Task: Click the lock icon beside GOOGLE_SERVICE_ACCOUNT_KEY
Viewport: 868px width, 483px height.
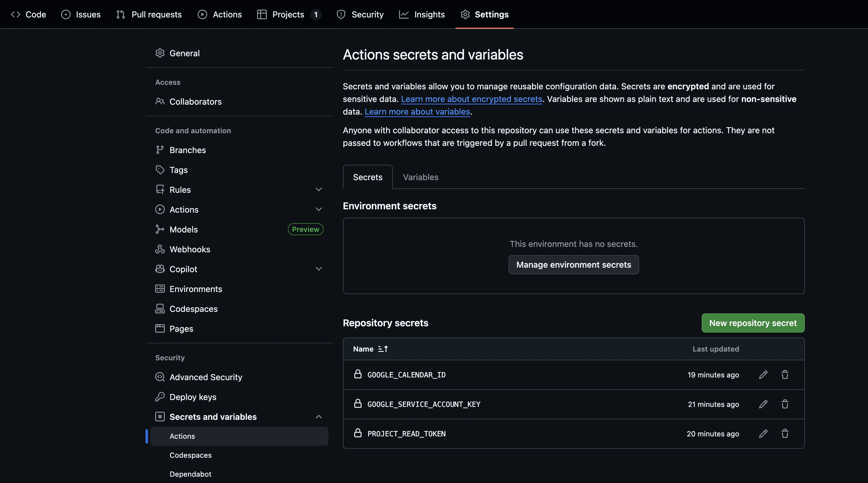Action: 358,404
